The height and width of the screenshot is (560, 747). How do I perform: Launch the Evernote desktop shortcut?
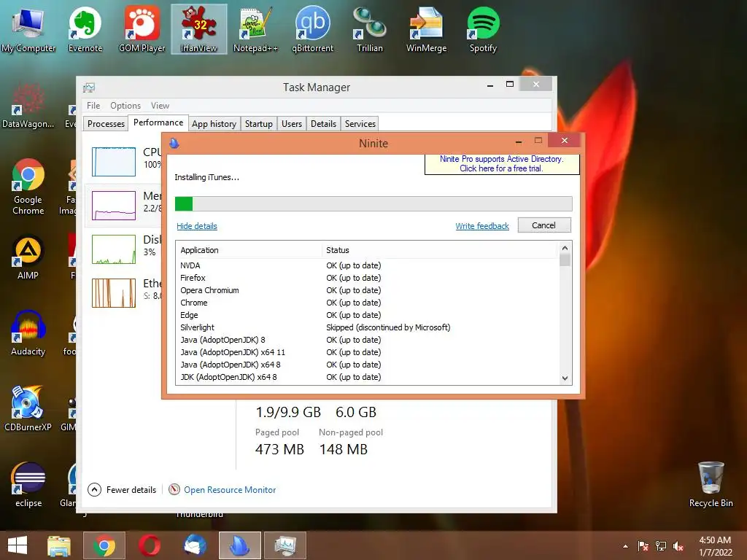(85, 29)
